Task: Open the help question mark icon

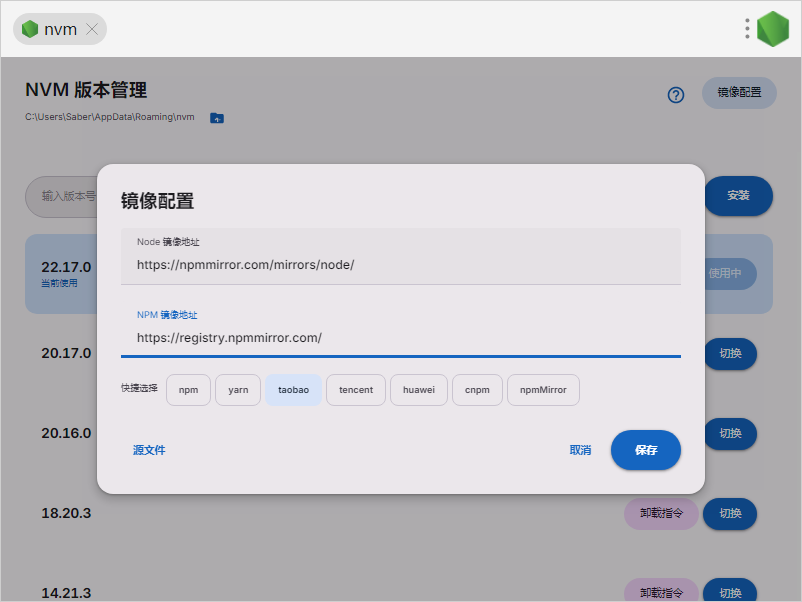Action: click(x=676, y=95)
